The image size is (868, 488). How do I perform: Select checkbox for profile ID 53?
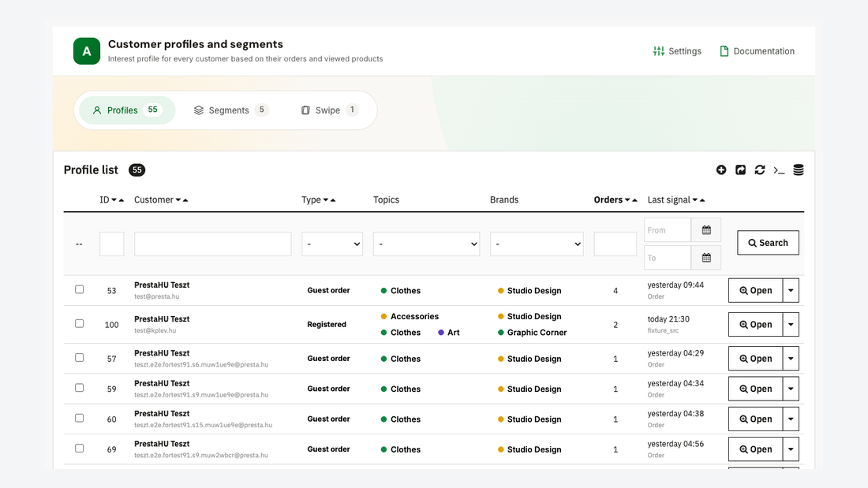[79, 289]
